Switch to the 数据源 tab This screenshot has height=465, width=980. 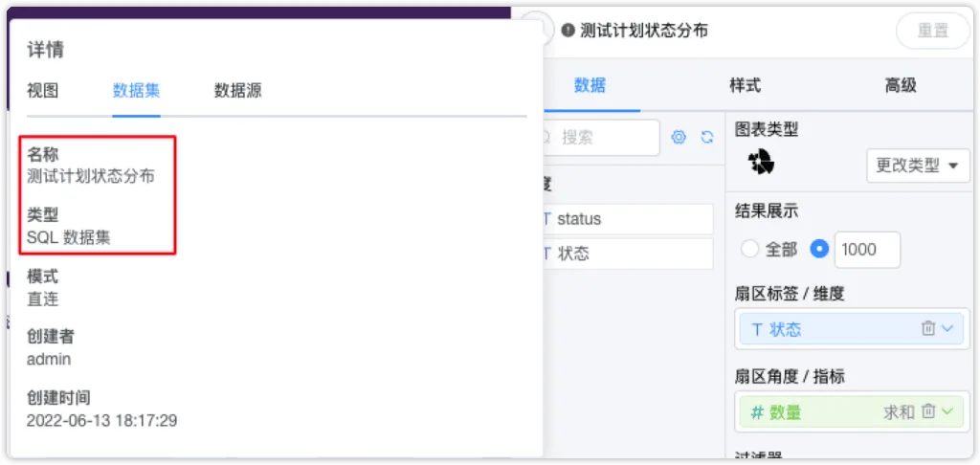click(237, 91)
